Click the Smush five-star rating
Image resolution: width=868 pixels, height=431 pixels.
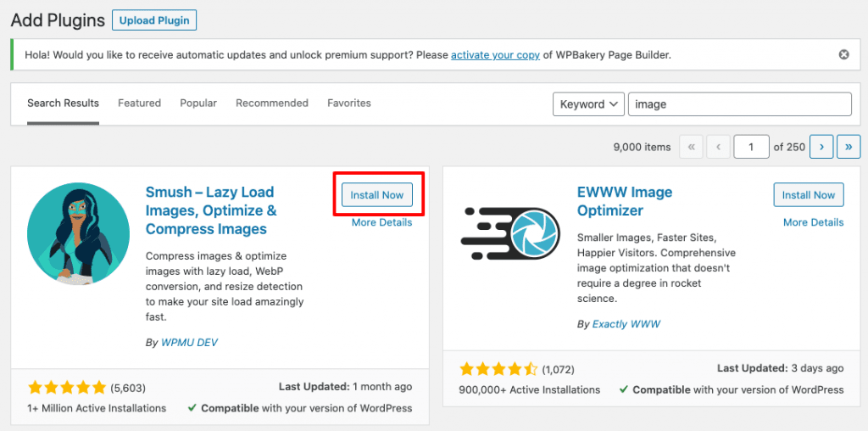(x=66, y=388)
